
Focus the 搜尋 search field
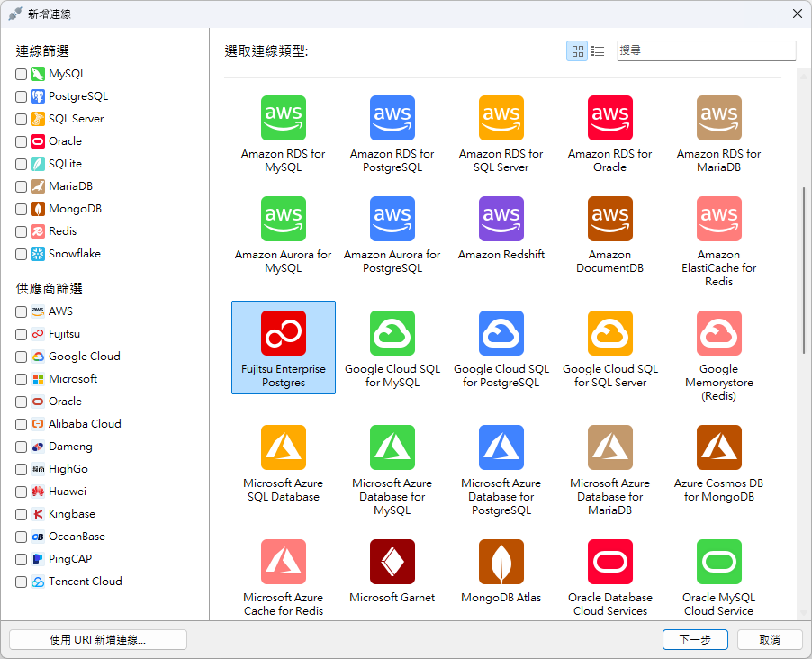(706, 51)
